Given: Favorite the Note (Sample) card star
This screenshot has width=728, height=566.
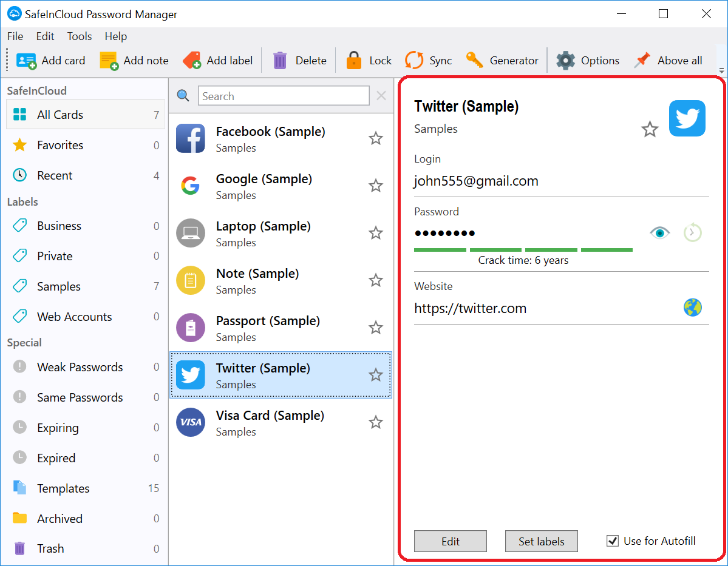Looking at the screenshot, I should click(x=376, y=280).
